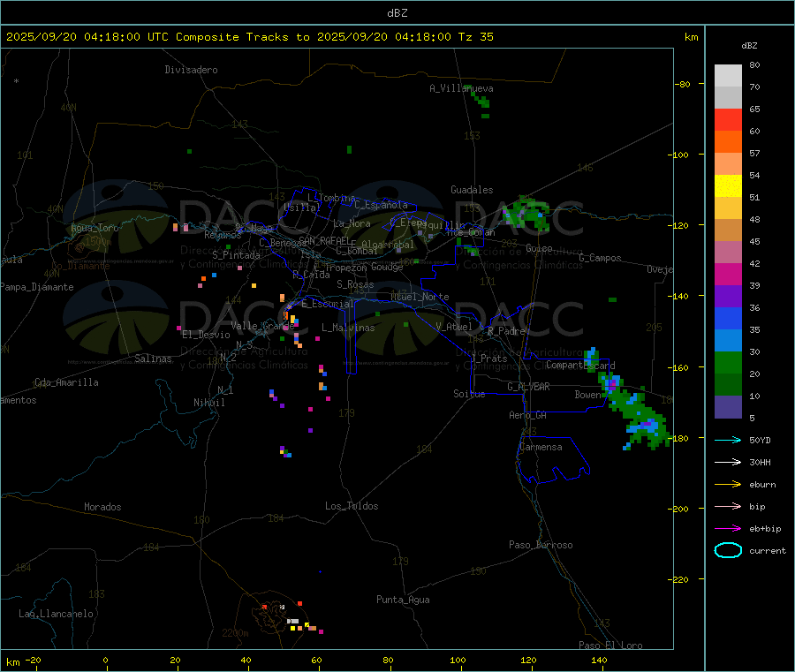Image resolution: width=795 pixels, height=672 pixels.
Task: Click the R_Padre map label
Action: 506,331
